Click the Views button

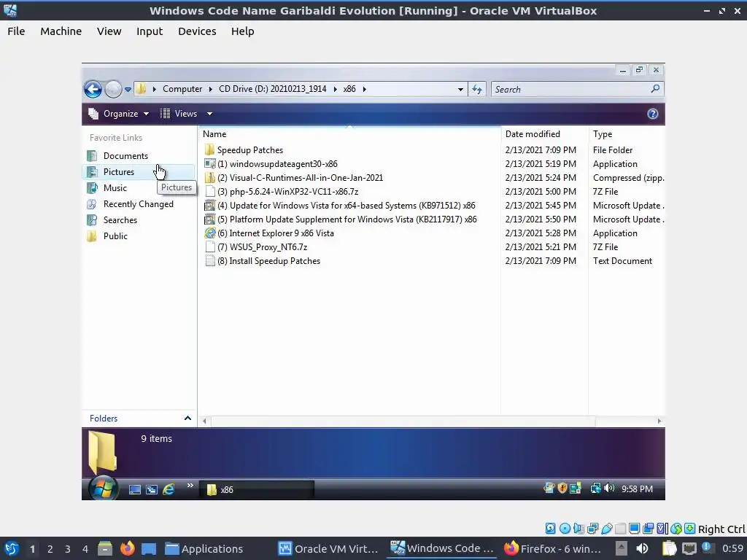pos(179,113)
